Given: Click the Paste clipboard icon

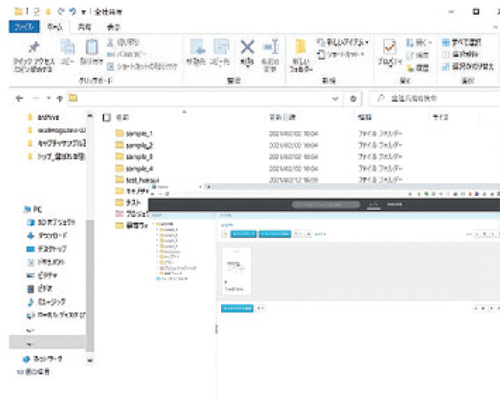Looking at the screenshot, I should (92, 47).
